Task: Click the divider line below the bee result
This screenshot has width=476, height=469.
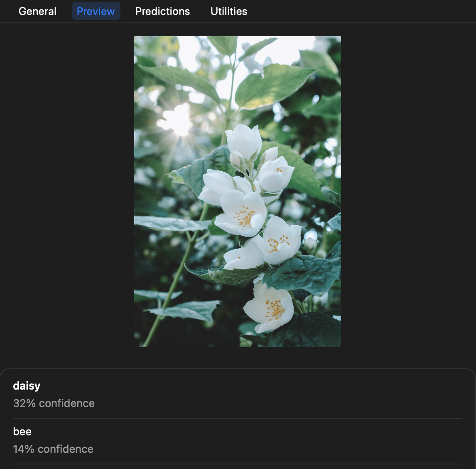Action: [x=238, y=464]
